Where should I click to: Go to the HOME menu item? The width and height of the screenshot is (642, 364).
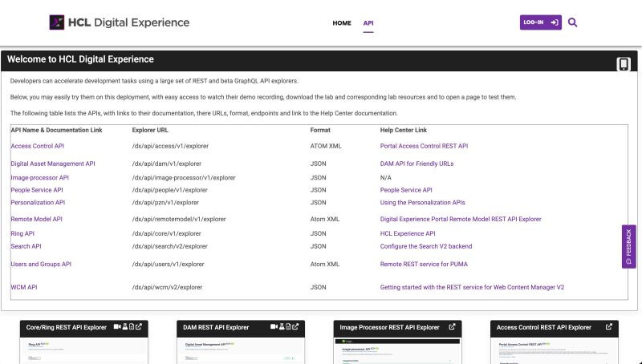coord(342,23)
